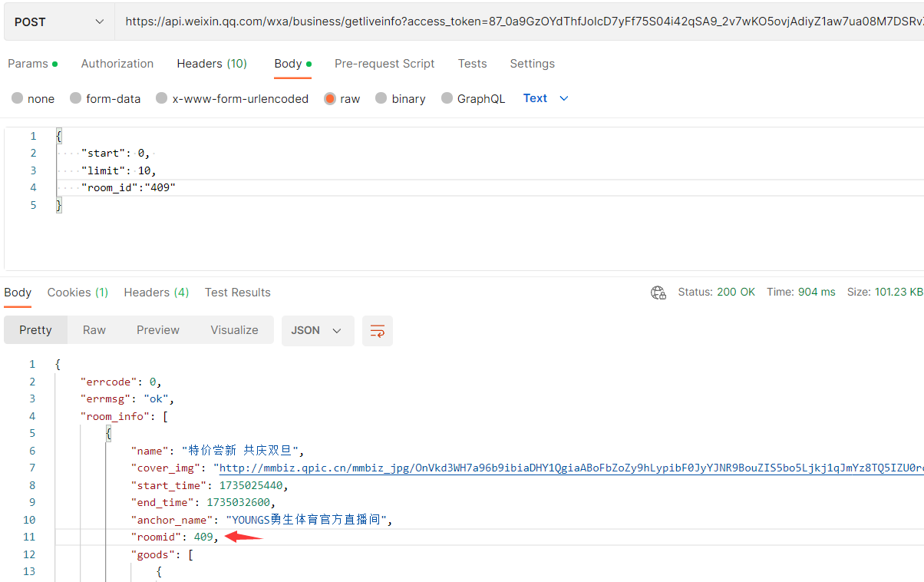Select the raw body type
924x582 pixels.
(342, 99)
